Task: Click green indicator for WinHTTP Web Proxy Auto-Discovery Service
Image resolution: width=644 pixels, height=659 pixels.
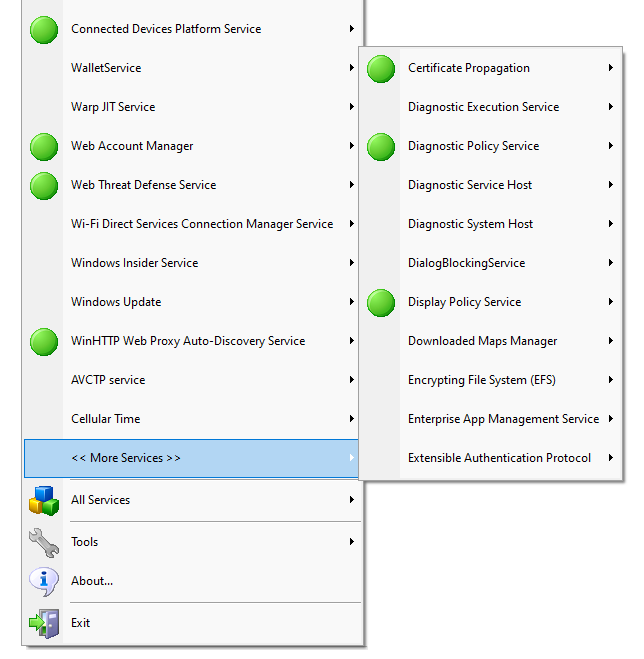Action: point(44,342)
